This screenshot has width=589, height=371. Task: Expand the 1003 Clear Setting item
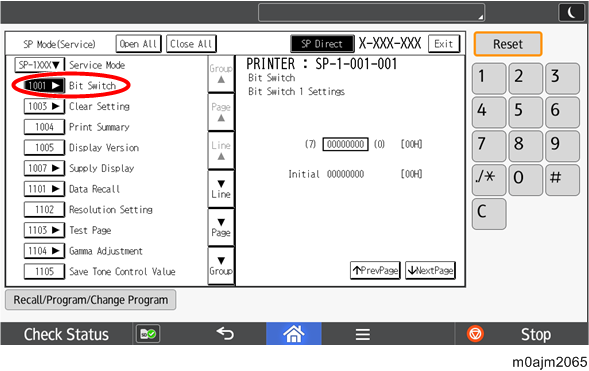pos(44,106)
